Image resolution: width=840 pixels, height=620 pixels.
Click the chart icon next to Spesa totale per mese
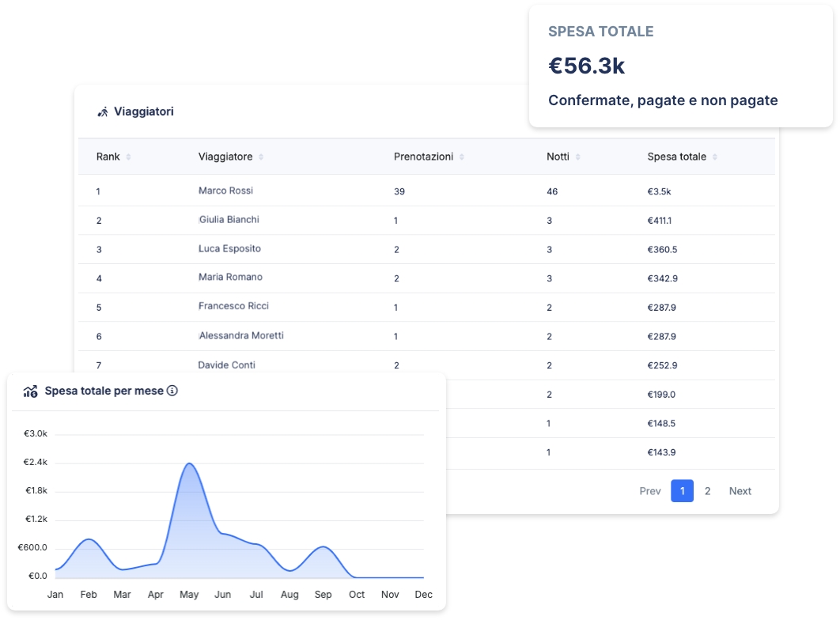click(x=32, y=390)
